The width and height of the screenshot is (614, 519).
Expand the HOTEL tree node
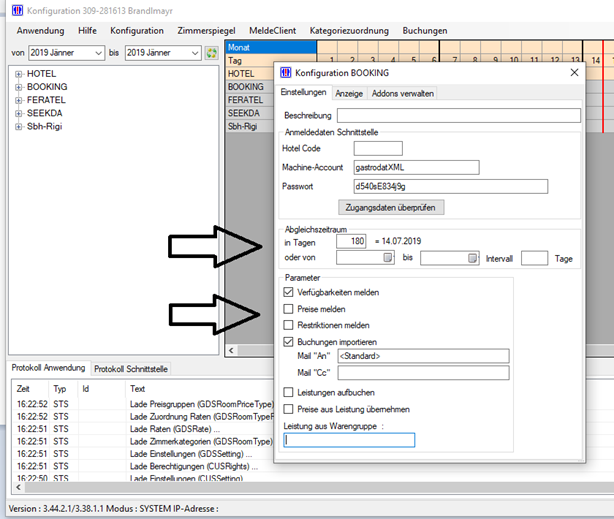coord(18,74)
